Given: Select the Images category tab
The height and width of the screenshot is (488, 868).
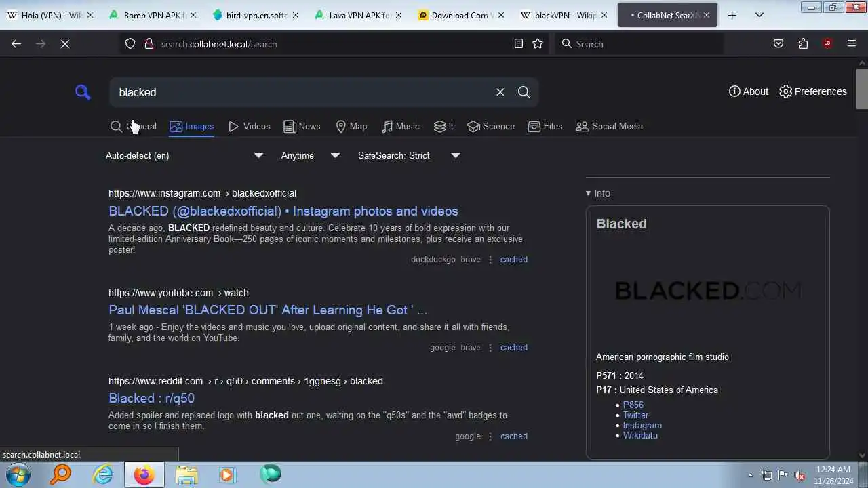Looking at the screenshot, I should point(191,126).
